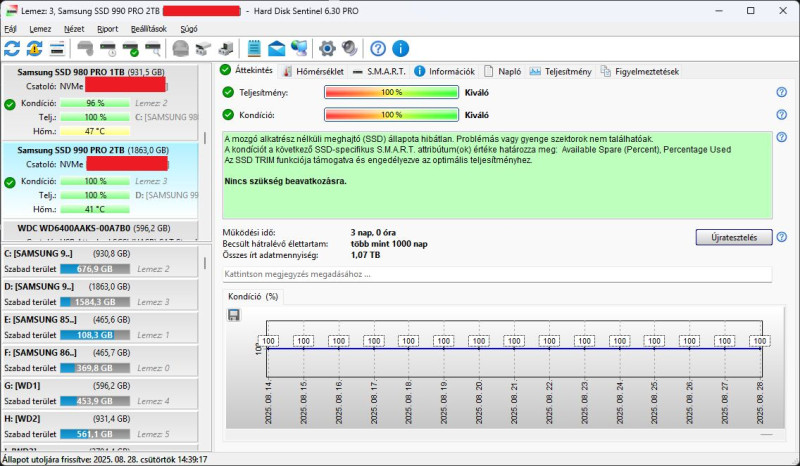Open the Nézet menu

coord(74,29)
